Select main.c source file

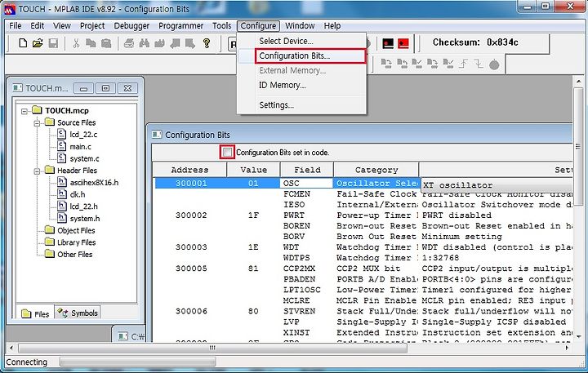[x=80, y=147]
